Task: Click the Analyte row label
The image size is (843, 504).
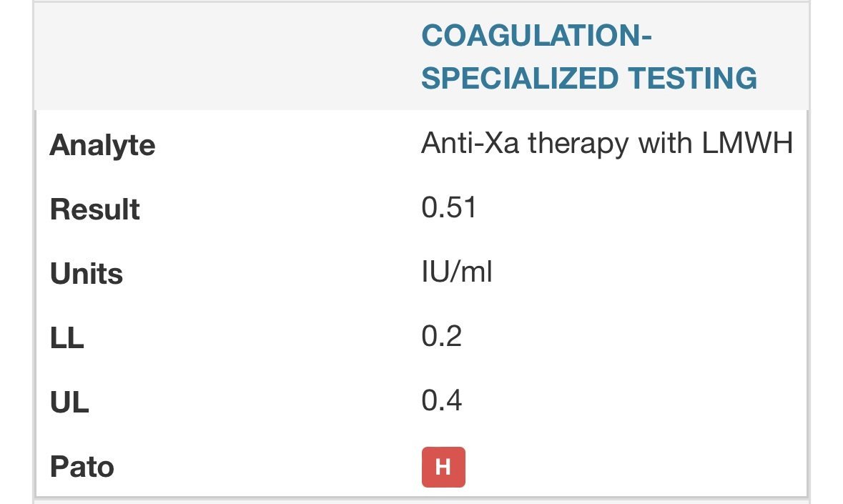Action: (102, 146)
